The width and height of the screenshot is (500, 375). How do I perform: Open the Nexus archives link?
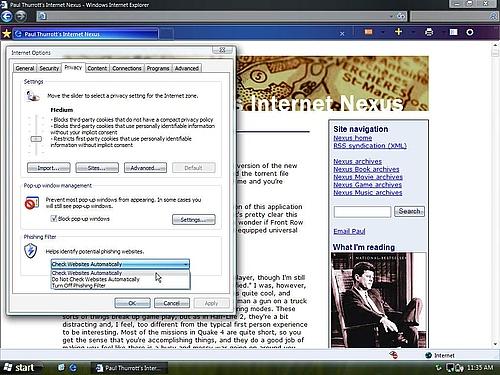[x=358, y=161]
